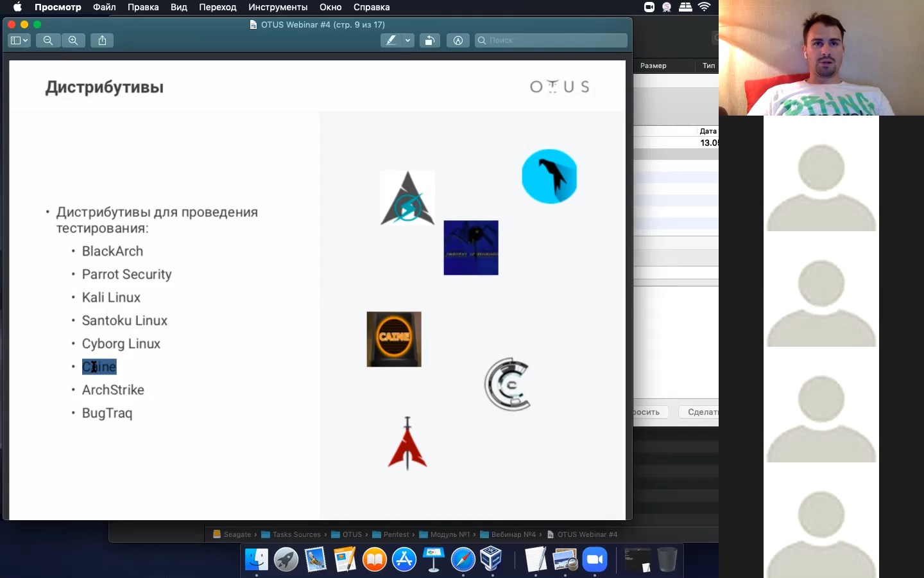924x578 pixels.
Task: Open Launchpad rocket in the Dock
Action: coord(286,559)
